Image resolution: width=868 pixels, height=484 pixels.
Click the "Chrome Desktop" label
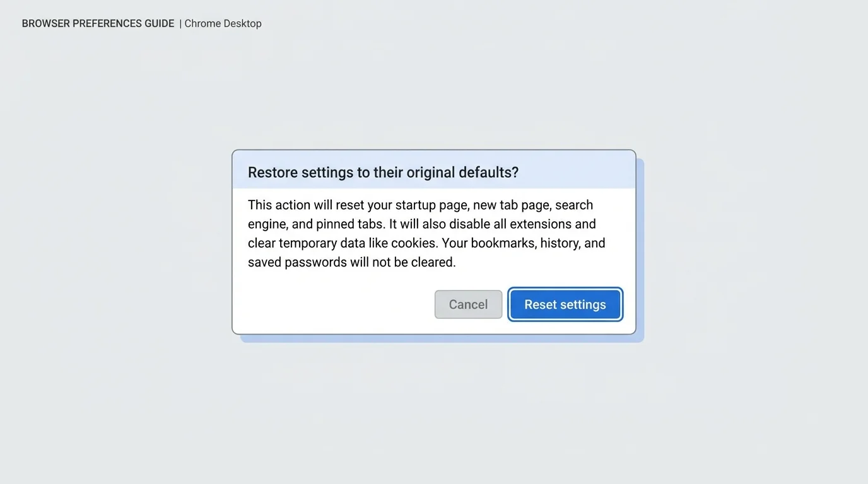coord(223,24)
